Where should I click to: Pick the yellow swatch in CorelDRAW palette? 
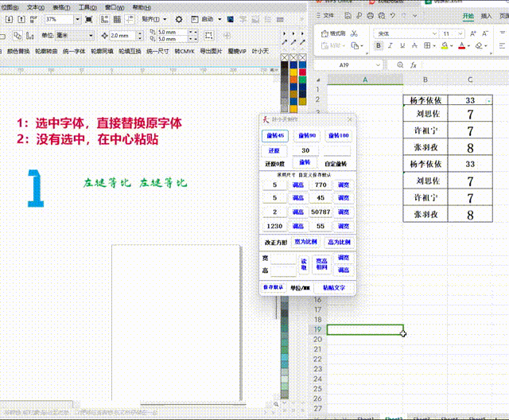coord(293,72)
